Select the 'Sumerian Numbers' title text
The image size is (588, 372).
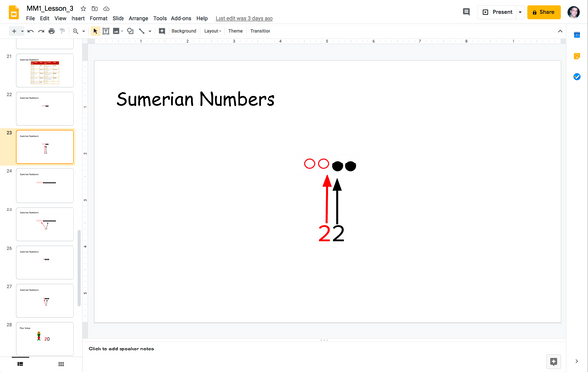pos(195,99)
